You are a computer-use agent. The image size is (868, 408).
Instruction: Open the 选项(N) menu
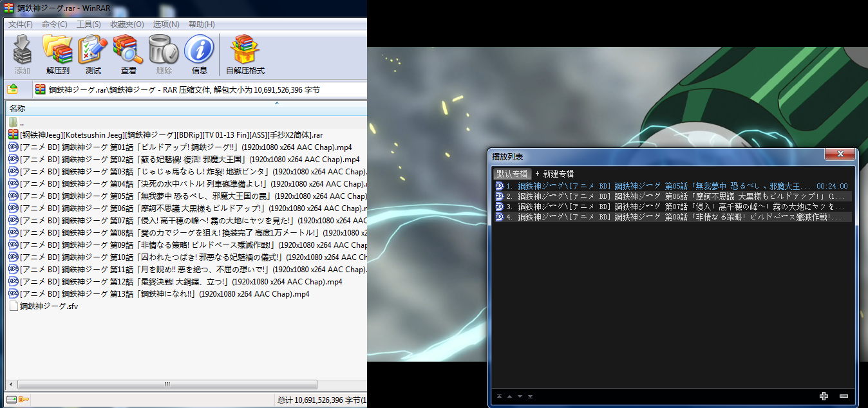pyautogui.click(x=166, y=24)
